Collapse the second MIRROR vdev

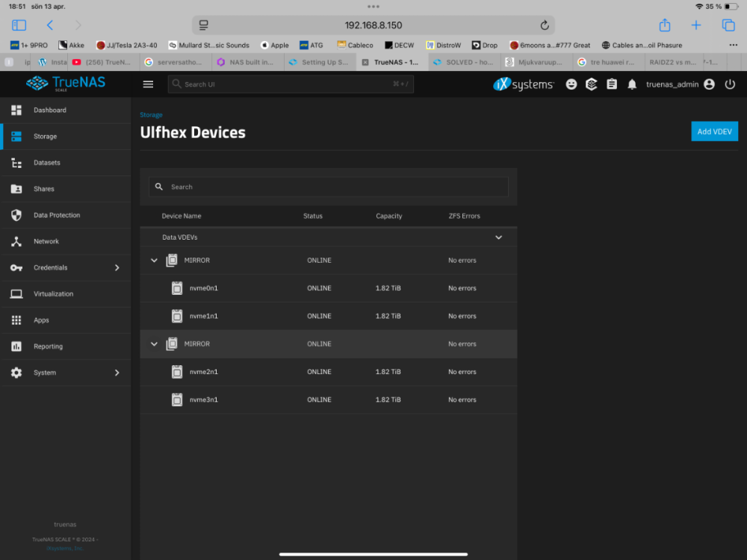155,344
